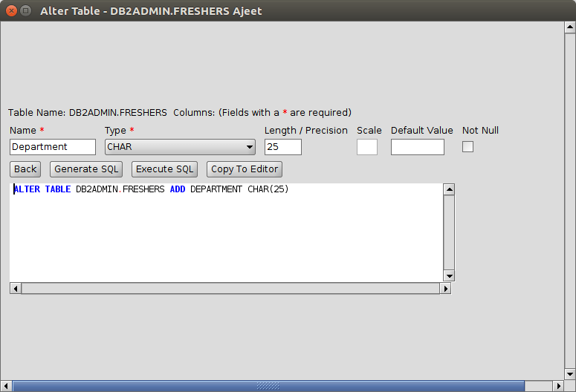Click the Default Value text field
The width and height of the screenshot is (576, 392).
pyautogui.click(x=418, y=147)
